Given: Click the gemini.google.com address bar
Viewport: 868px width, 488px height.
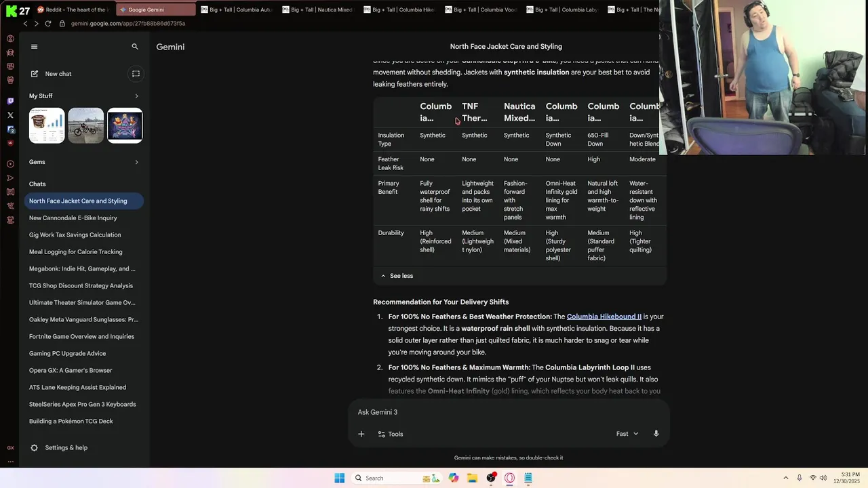Looking at the screenshot, I should tap(128, 23).
